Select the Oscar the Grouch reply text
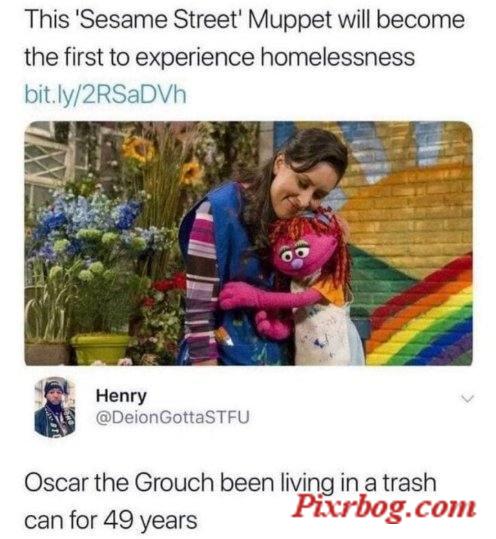The image size is (496, 539). [230, 500]
